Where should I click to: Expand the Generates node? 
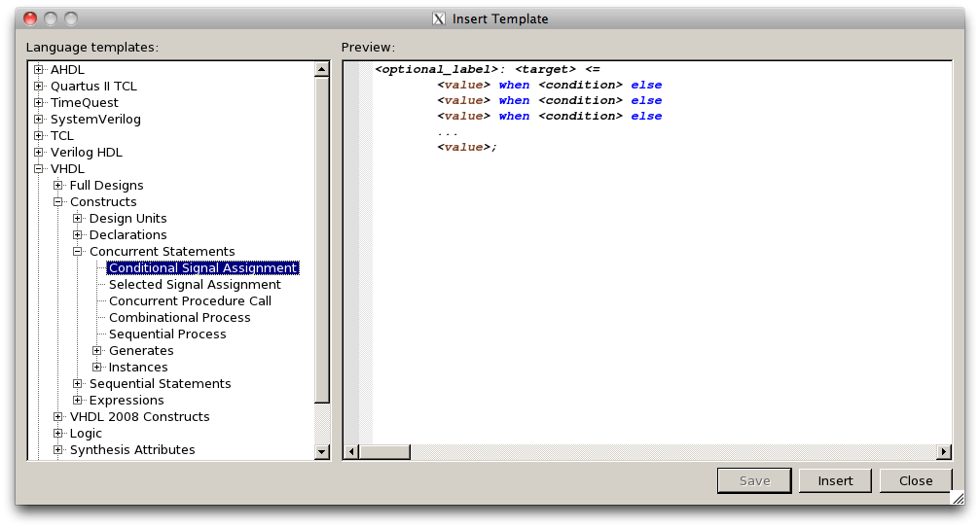97,351
